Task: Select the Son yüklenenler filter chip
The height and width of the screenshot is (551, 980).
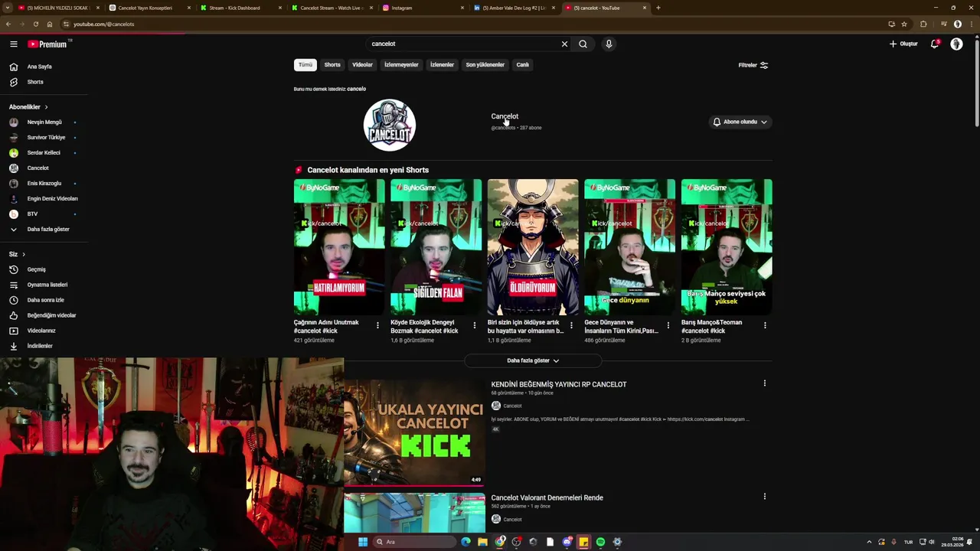Action: (485, 65)
